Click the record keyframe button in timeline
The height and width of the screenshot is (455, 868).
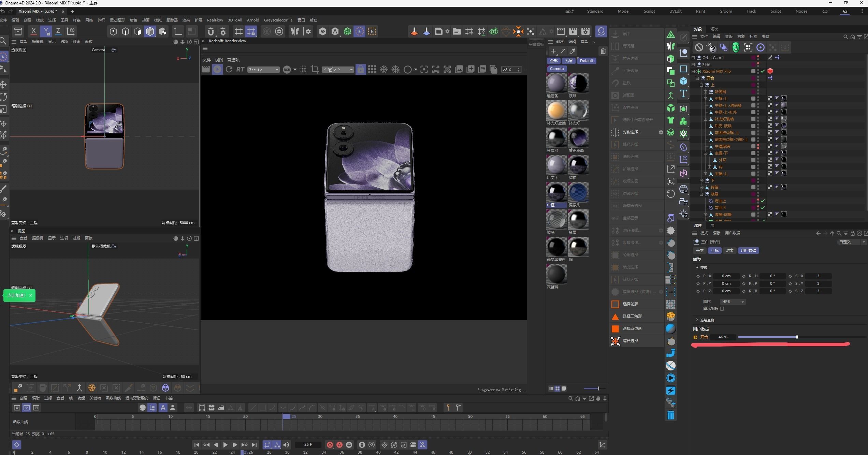point(330,444)
